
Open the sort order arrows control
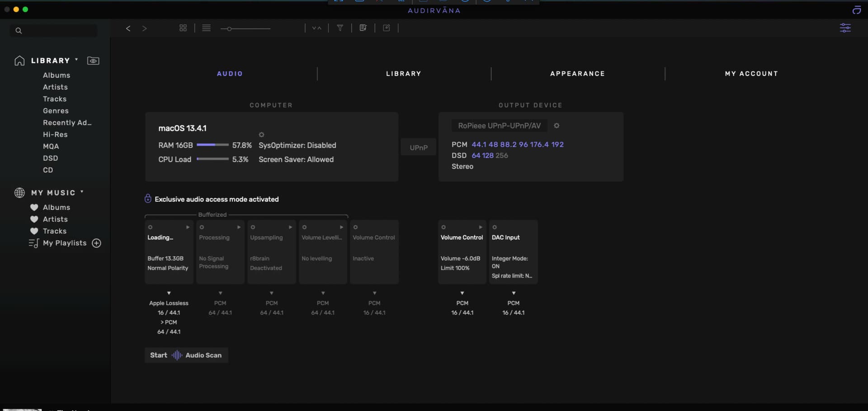point(317,28)
